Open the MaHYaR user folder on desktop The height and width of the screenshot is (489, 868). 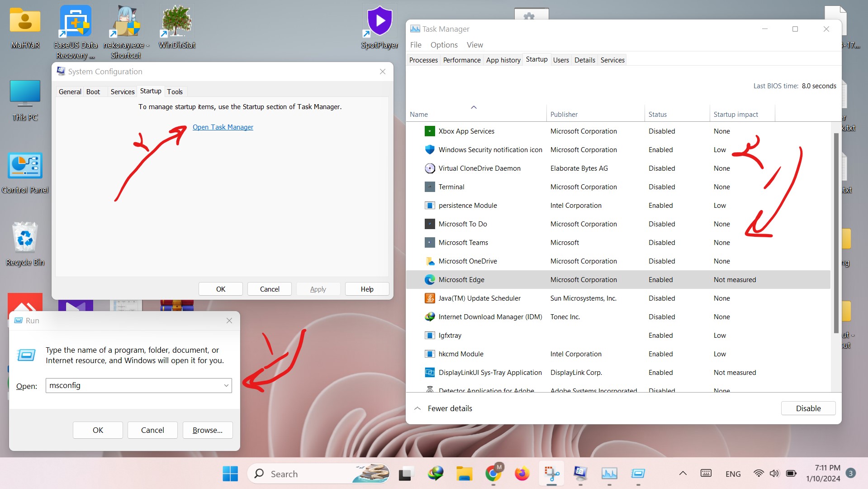coord(25,27)
